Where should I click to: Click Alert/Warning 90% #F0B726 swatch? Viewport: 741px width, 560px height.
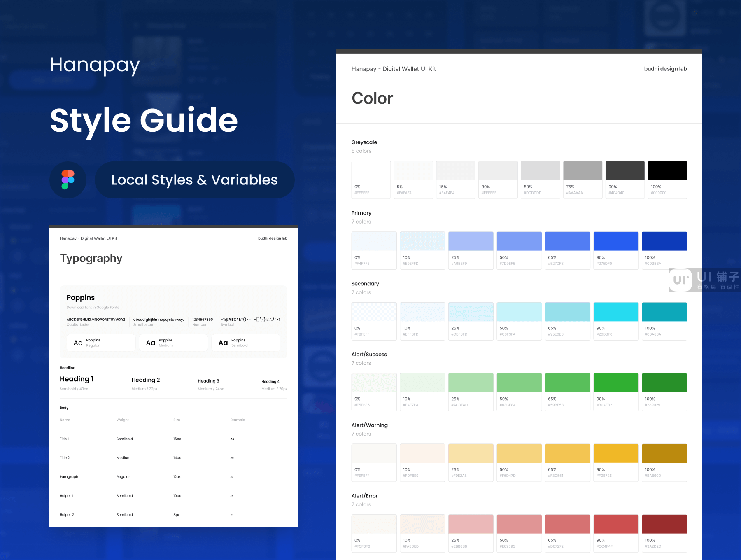point(616,463)
